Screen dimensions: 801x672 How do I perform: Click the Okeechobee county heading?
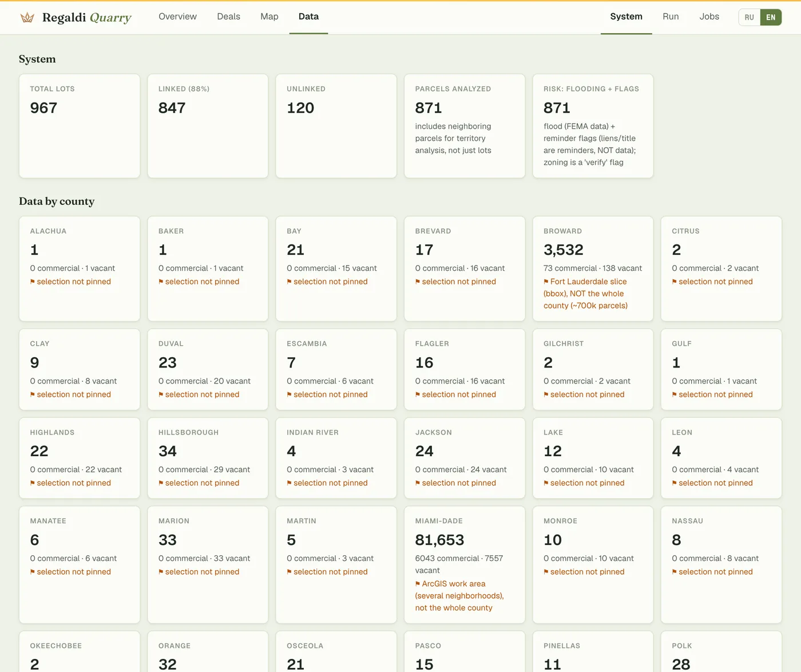coord(56,646)
